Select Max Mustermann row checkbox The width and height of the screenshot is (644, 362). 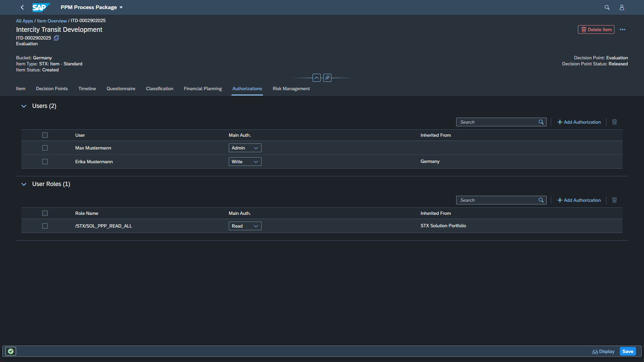point(45,148)
